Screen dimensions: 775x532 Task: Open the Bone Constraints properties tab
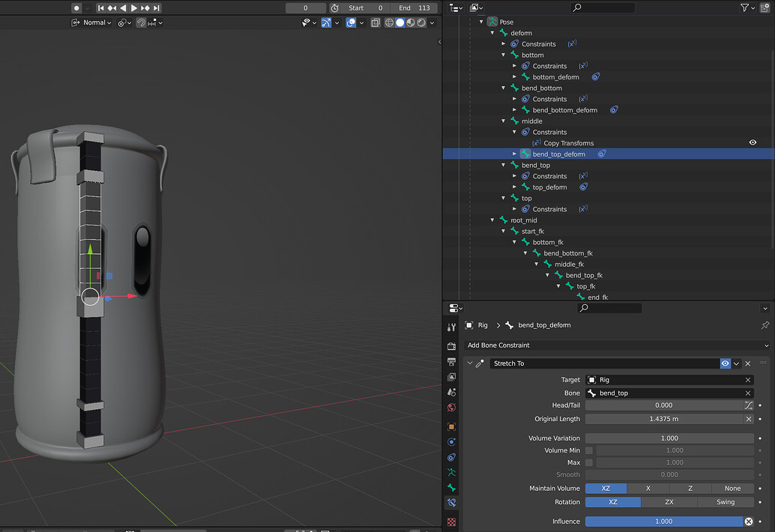(451, 503)
